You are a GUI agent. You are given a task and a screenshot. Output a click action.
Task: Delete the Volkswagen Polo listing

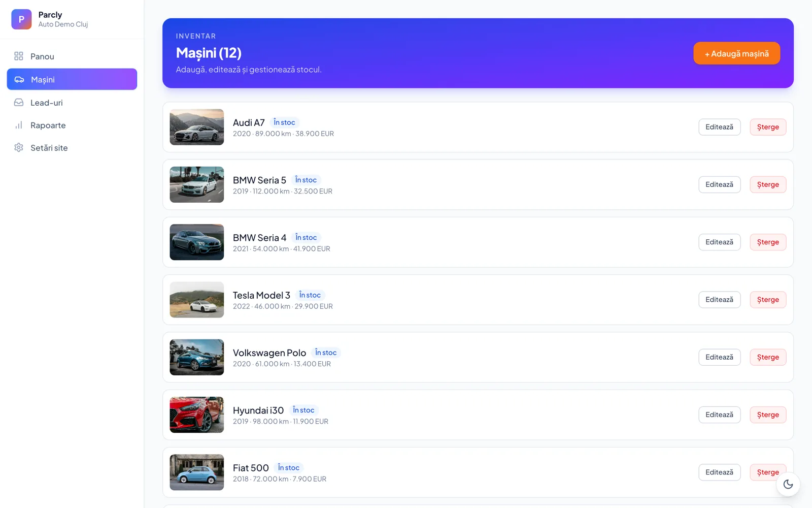(768, 357)
